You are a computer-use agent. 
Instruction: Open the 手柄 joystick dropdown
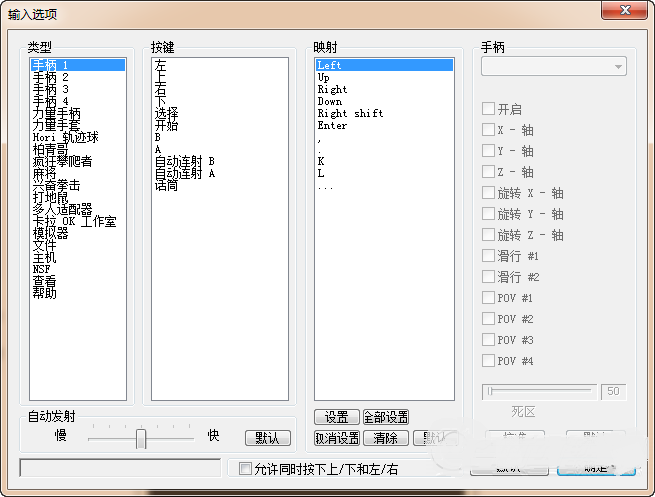point(553,67)
